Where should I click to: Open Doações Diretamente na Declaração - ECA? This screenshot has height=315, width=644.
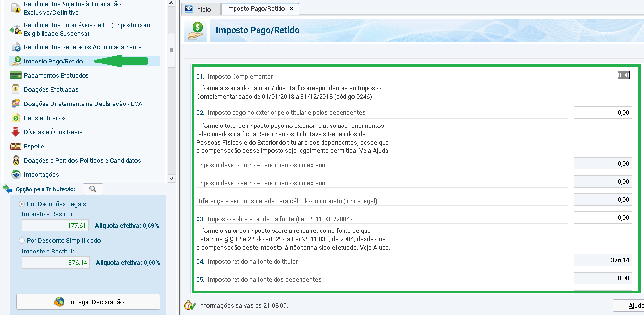[83, 104]
